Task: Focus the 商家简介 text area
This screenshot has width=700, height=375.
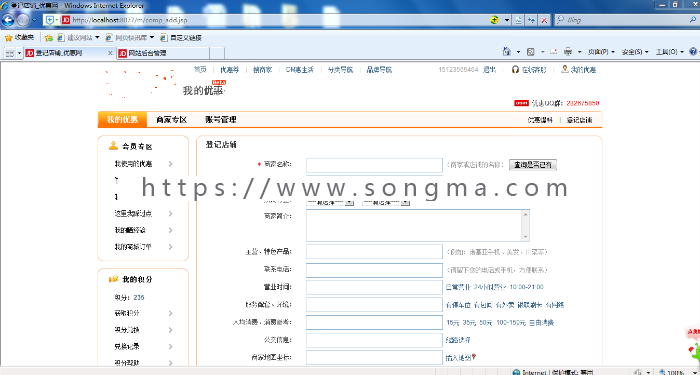Action: coord(418,225)
